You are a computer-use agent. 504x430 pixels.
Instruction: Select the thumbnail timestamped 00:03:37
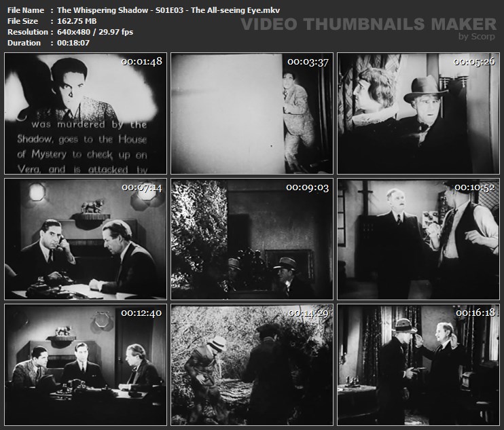(x=252, y=113)
